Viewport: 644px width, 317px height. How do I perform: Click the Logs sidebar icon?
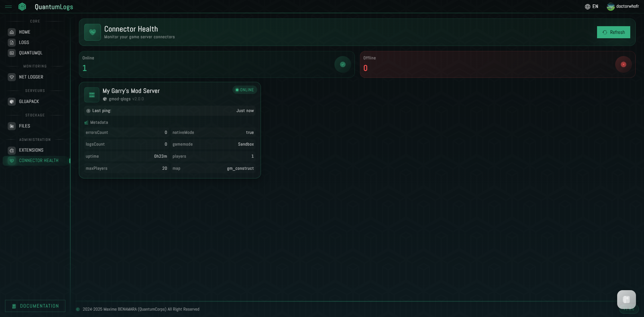point(12,43)
